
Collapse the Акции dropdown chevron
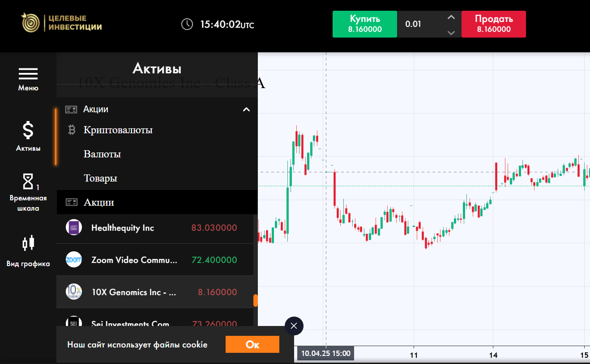click(246, 109)
